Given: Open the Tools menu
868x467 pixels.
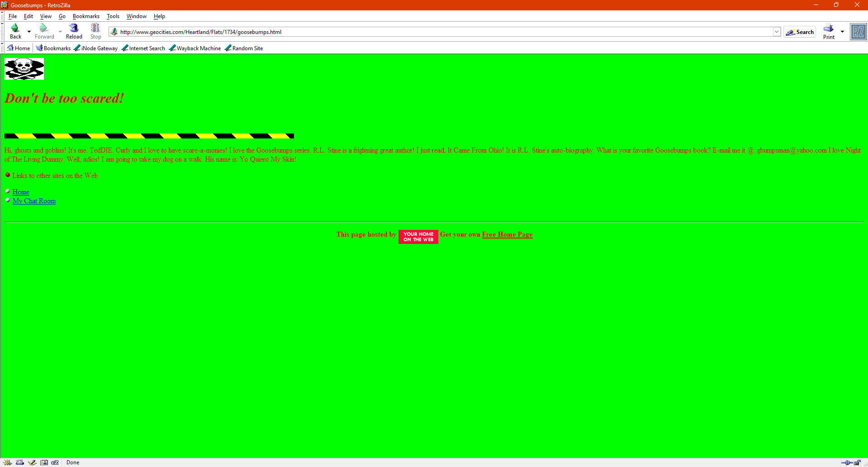Looking at the screenshot, I should (x=113, y=16).
